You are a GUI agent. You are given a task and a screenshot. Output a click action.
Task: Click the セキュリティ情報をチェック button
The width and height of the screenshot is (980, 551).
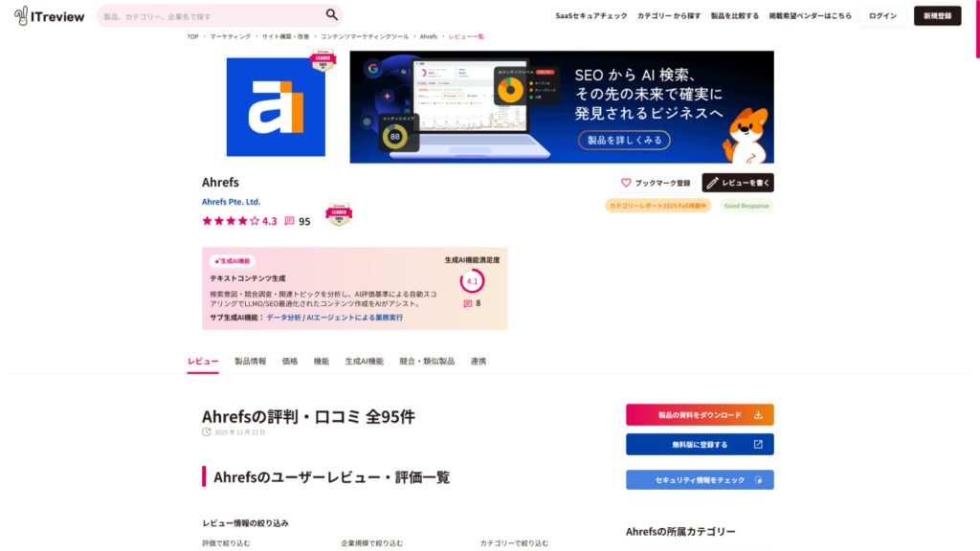tap(700, 479)
